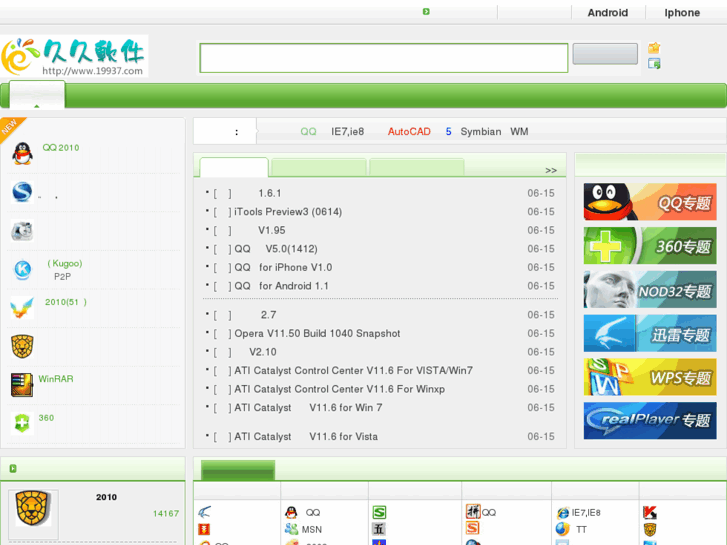Open the lion shield icon in sidebar
The height and width of the screenshot is (545, 727).
(22, 346)
